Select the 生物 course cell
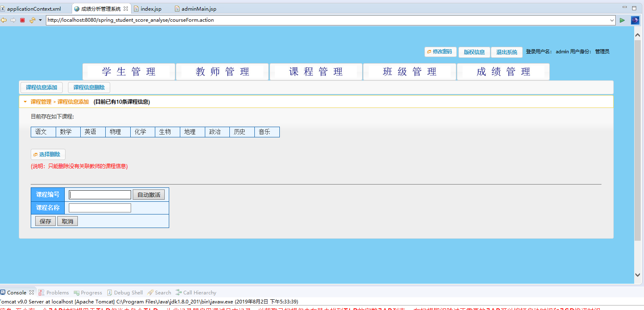 click(168, 132)
